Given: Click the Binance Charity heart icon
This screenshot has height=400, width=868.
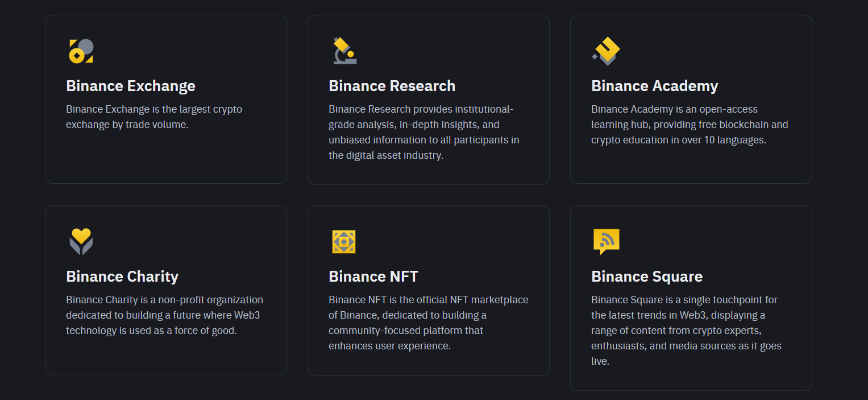Looking at the screenshot, I should coord(81,241).
